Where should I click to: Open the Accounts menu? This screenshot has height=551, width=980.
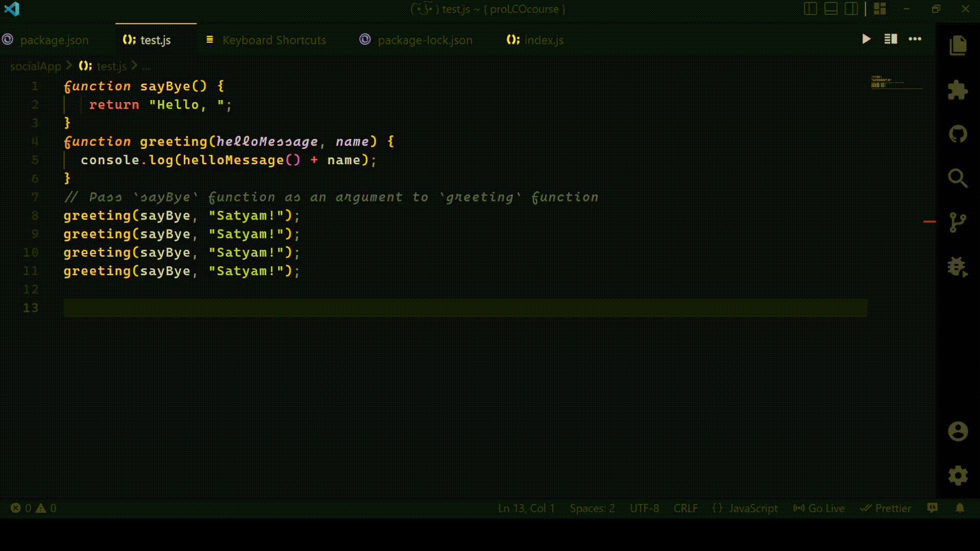(x=958, y=431)
